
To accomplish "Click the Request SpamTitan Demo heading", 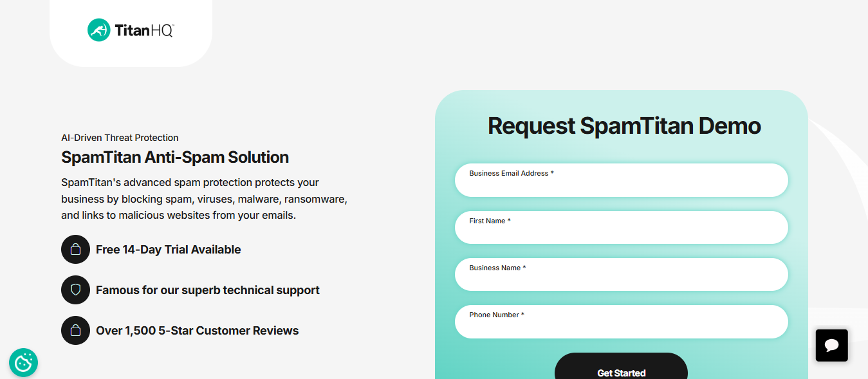I will pyautogui.click(x=624, y=125).
